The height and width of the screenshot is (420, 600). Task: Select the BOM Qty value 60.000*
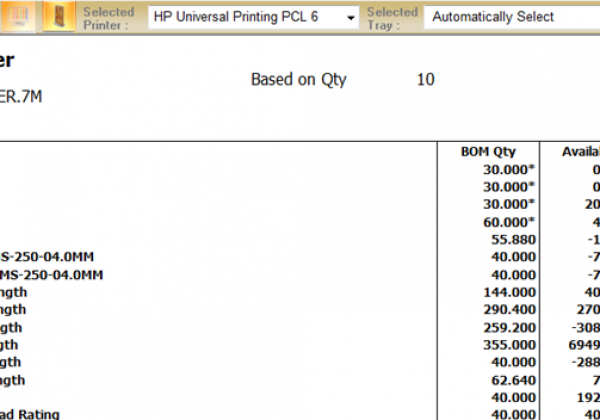pyautogui.click(x=509, y=222)
